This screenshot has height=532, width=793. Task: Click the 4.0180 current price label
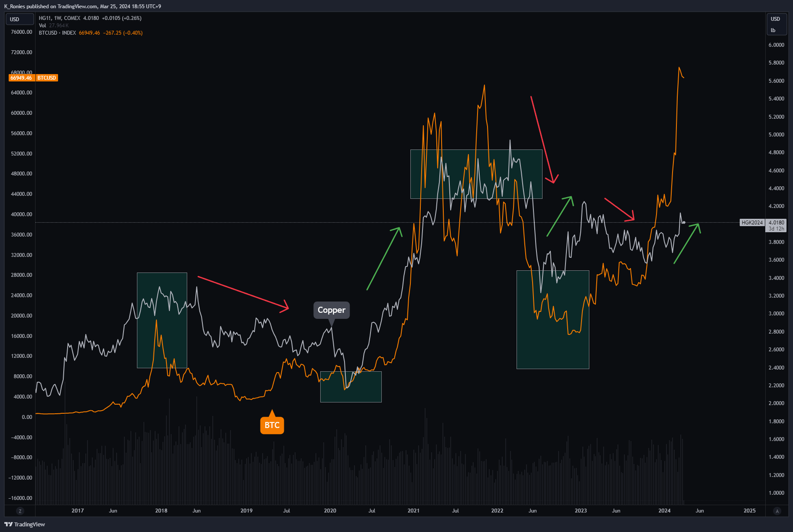click(776, 223)
